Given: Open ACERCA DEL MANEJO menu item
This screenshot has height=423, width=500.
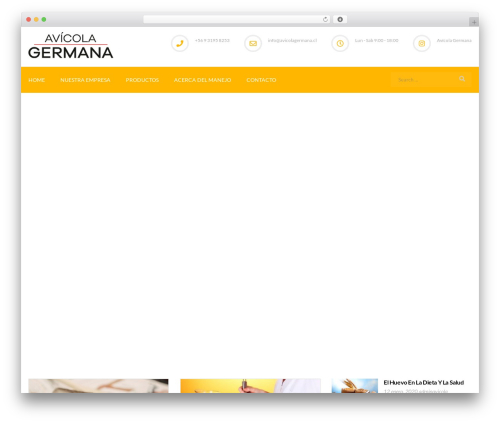Looking at the screenshot, I should [202, 80].
